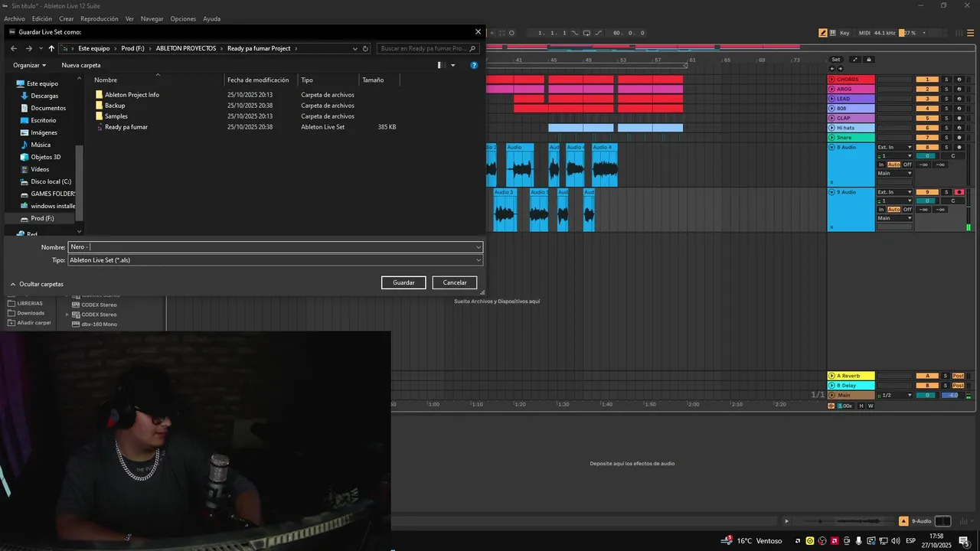Click the optimize arrangement height arrows icon

tap(855, 60)
